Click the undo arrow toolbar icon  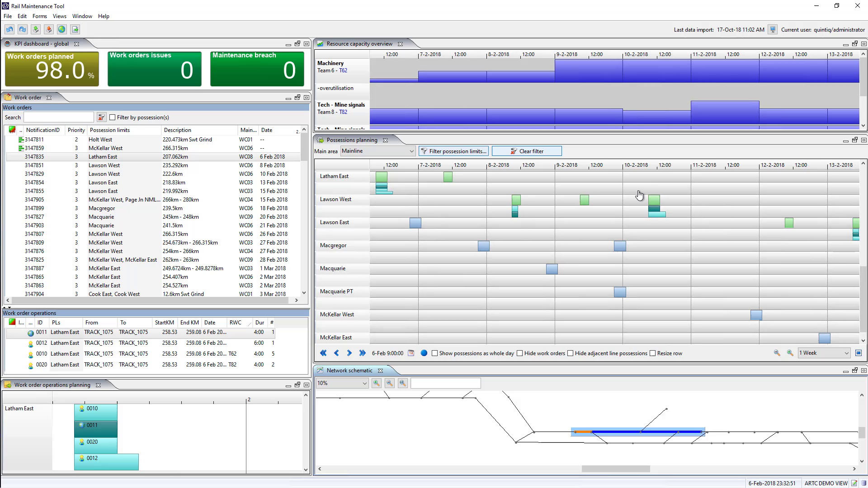click(9, 29)
